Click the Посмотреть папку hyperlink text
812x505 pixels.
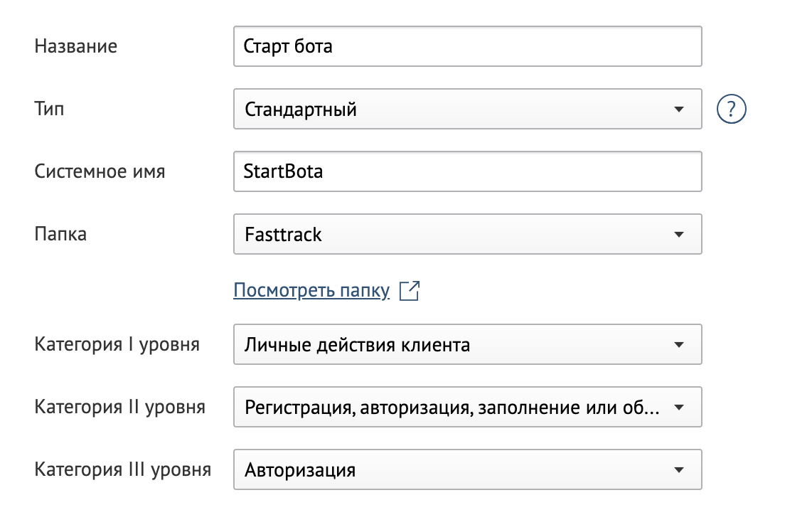pyautogui.click(x=311, y=290)
